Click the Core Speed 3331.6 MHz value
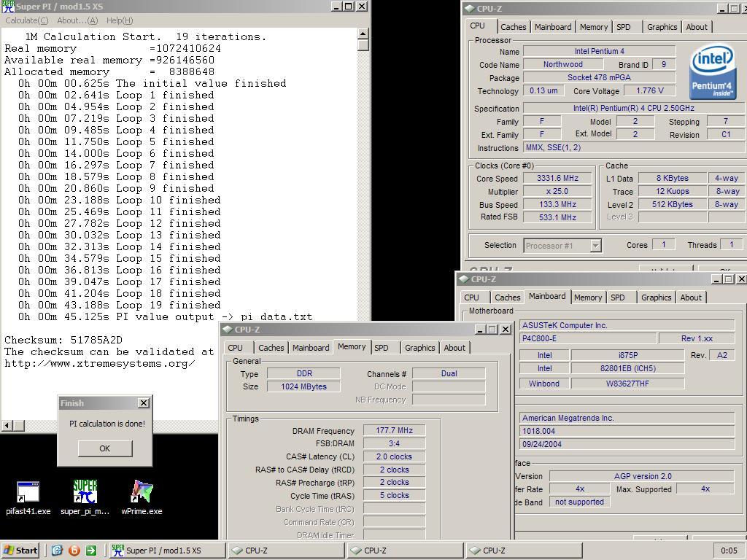Screen dimensions: 747x560 (557, 178)
